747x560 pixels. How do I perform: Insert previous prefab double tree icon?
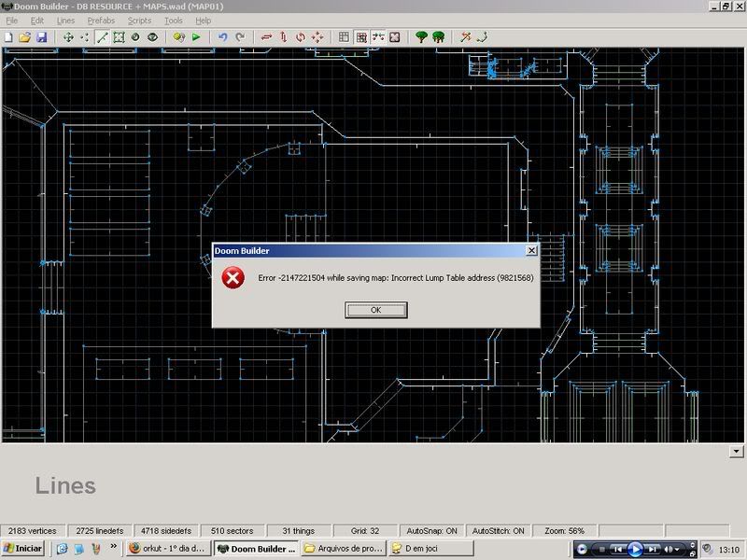438,37
